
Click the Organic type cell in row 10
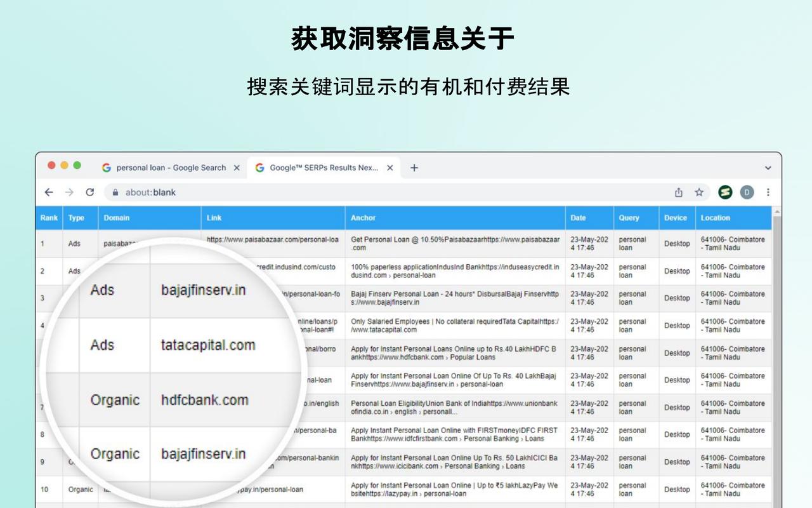pyautogui.click(x=81, y=489)
